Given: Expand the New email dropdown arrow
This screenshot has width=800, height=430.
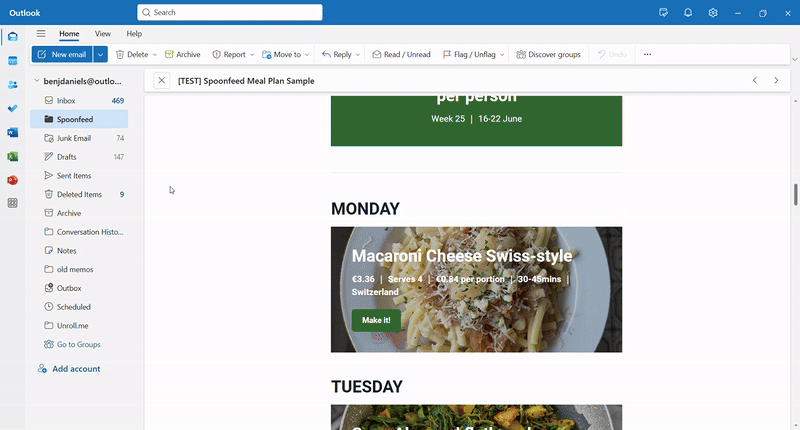Looking at the screenshot, I should coord(101,54).
